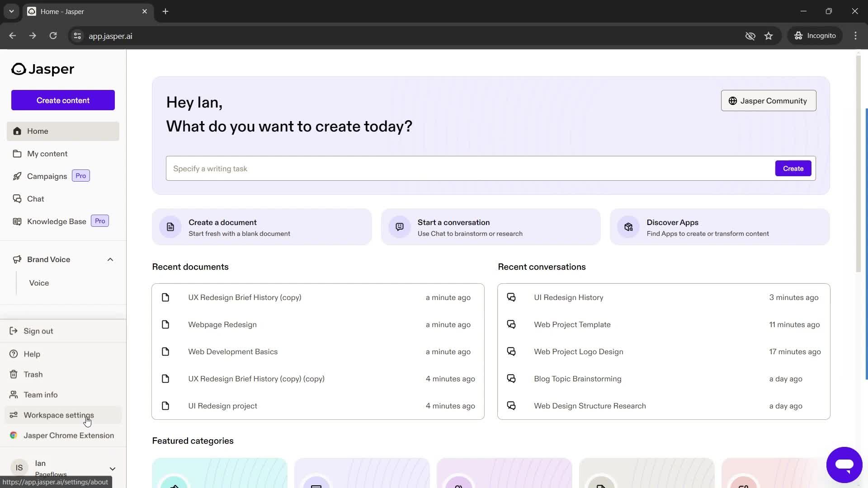Open the Chat section icon
Image resolution: width=868 pixels, height=488 pixels.
tap(17, 198)
